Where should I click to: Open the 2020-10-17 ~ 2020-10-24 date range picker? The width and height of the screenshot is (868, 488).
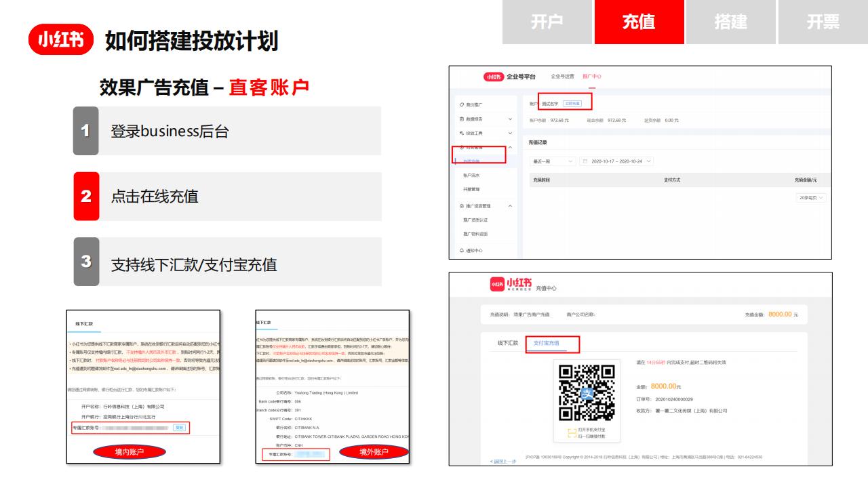616,161
